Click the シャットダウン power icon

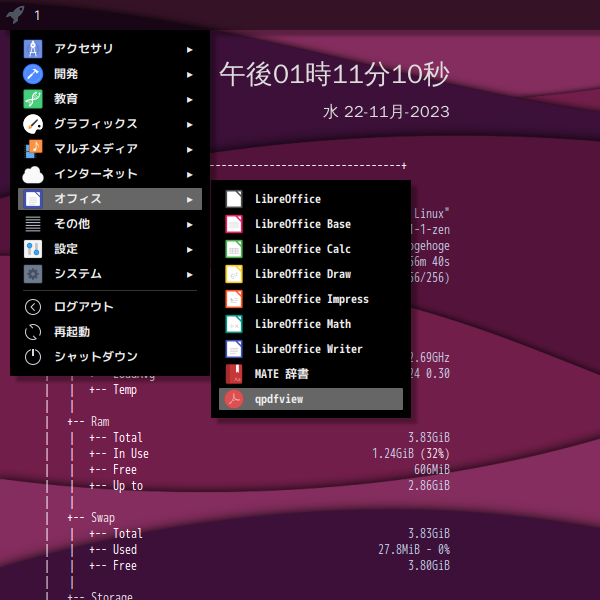click(33, 357)
